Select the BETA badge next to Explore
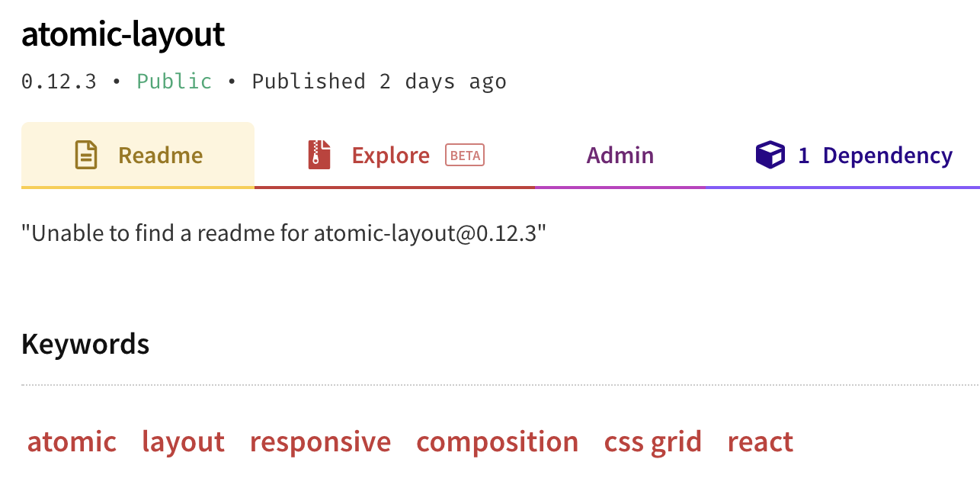The width and height of the screenshot is (980, 491). [x=464, y=154]
